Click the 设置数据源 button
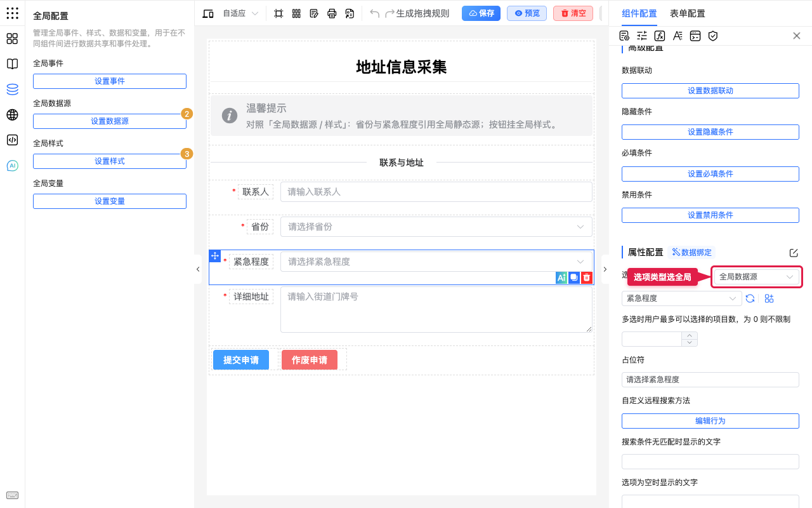 pyautogui.click(x=110, y=121)
